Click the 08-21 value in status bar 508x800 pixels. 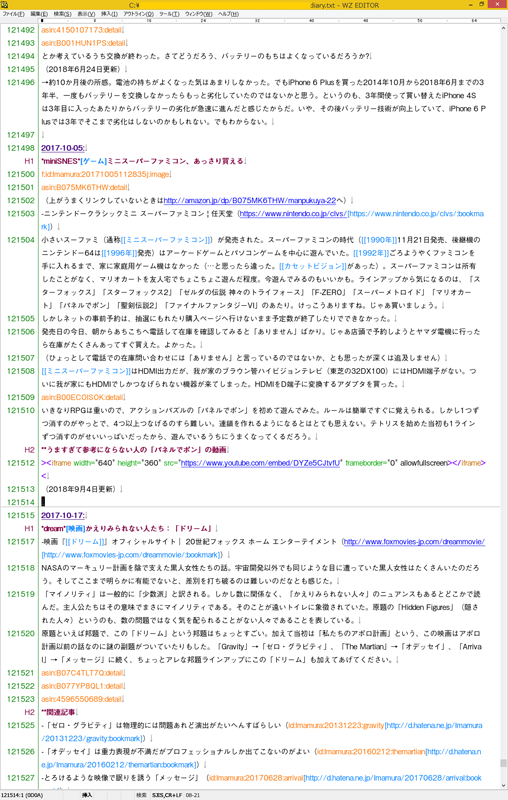coord(193,795)
